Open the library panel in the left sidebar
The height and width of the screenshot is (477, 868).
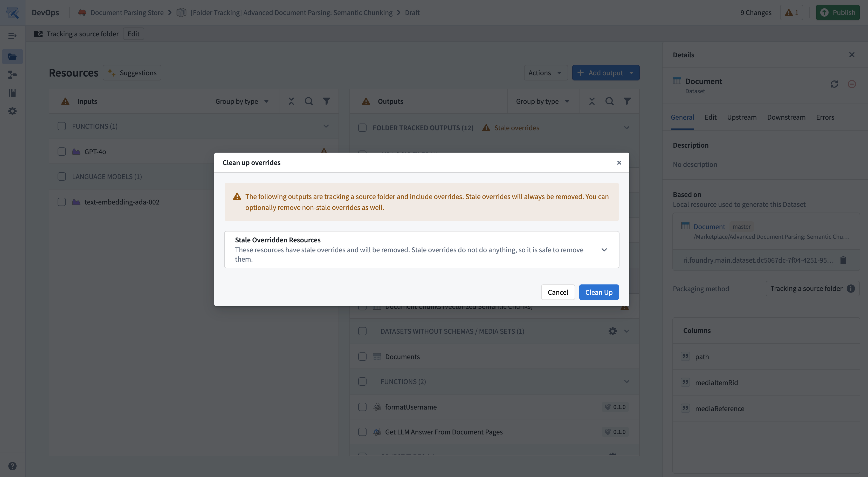click(x=12, y=93)
